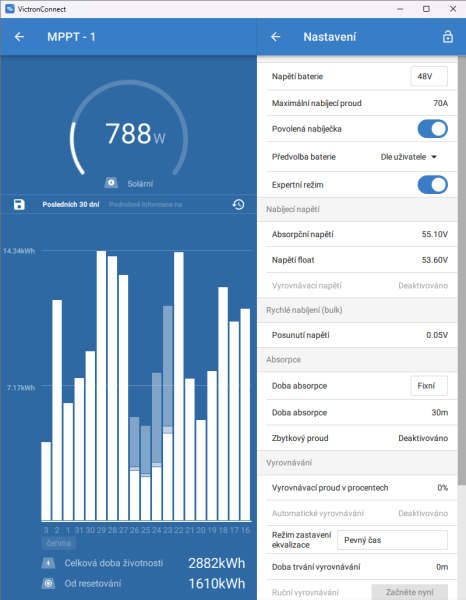
Task: Open the Režim zastavení ekvalizace Pevný čas box
Action: pyautogui.click(x=392, y=540)
